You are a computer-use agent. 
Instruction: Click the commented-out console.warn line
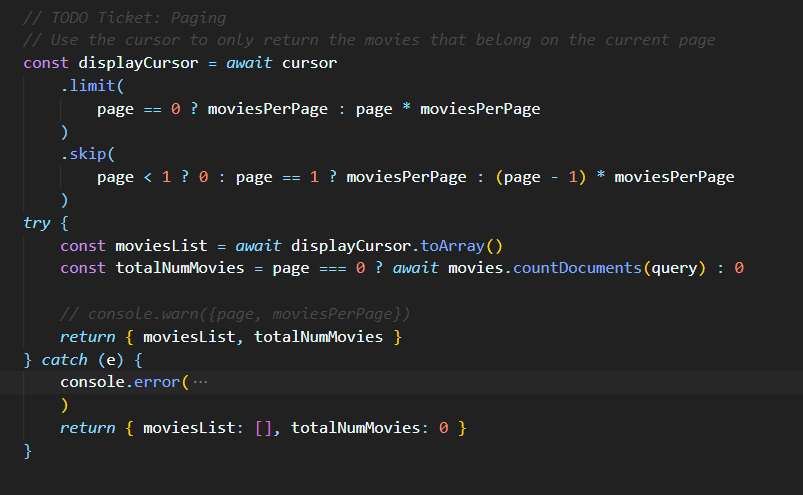[235, 314]
